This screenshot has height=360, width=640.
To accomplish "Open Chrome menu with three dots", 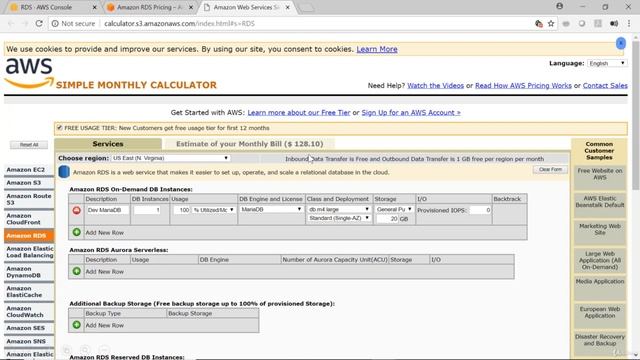I will click(629, 24).
